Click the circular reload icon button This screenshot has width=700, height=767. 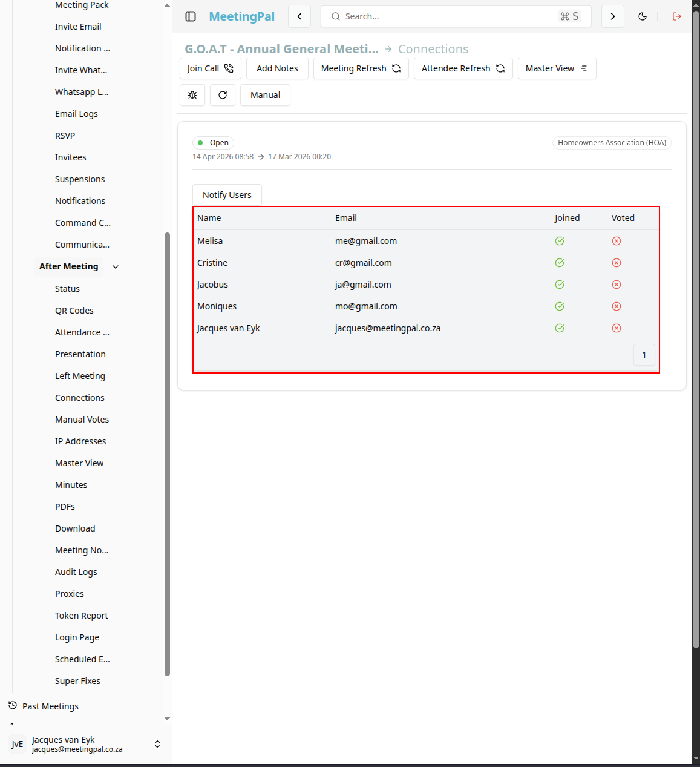[x=223, y=95]
